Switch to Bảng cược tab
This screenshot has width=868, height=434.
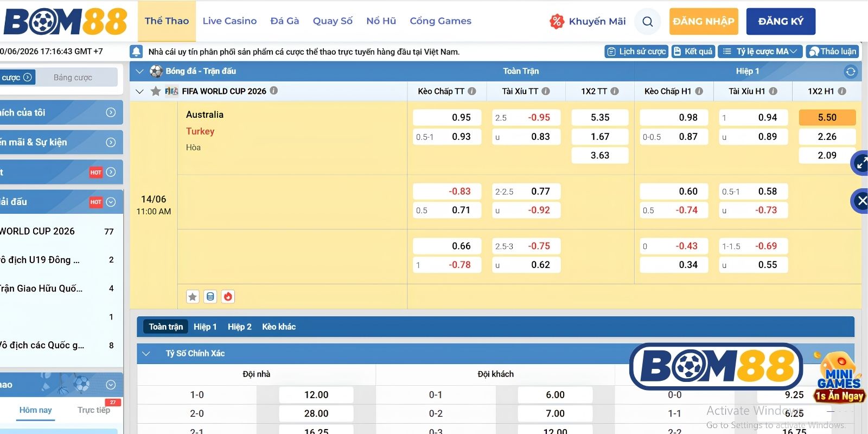(x=73, y=77)
